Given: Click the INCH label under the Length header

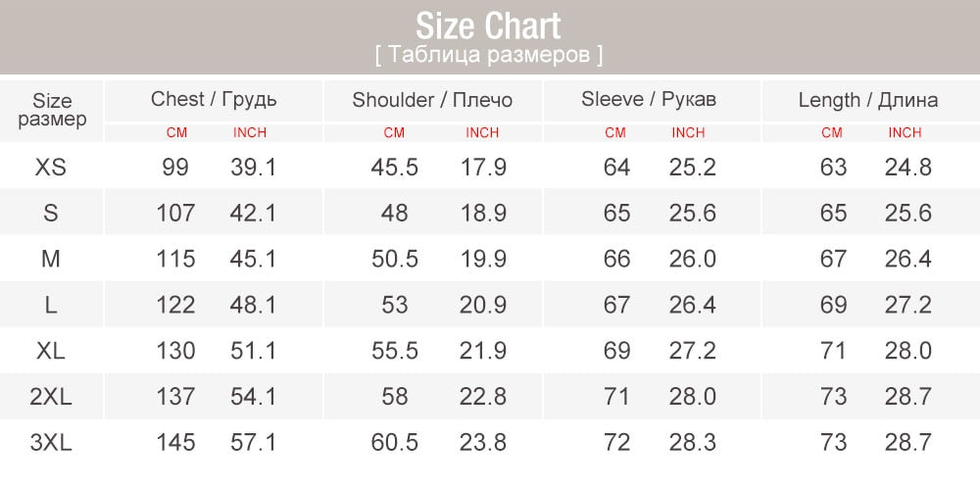Looking at the screenshot, I should click(x=905, y=132).
